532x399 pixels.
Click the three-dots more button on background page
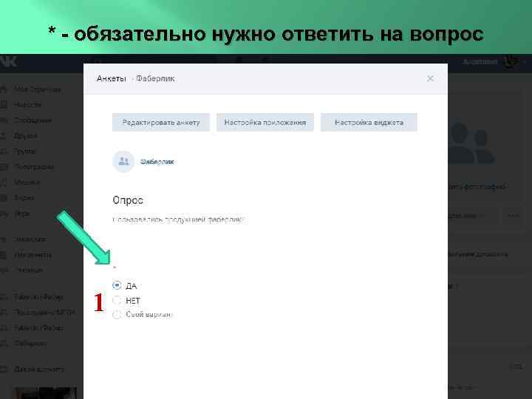513,216
